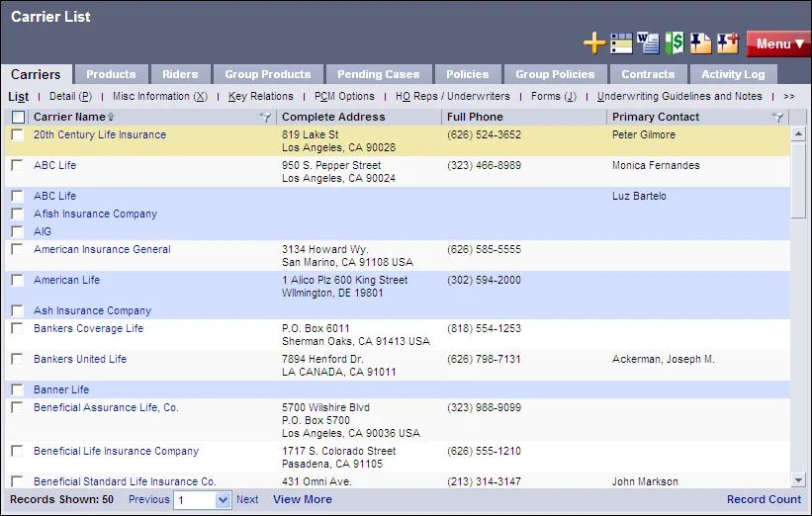Click the vertical scrollbar thumb
Screen dimensions: 812x516
tap(798, 180)
